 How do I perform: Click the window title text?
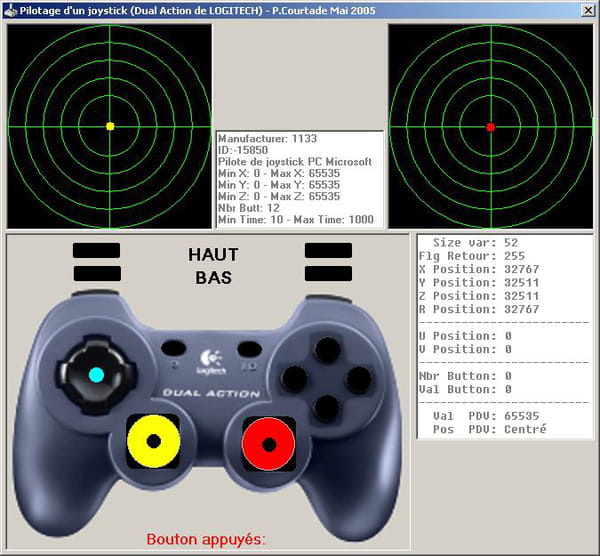[197, 11]
